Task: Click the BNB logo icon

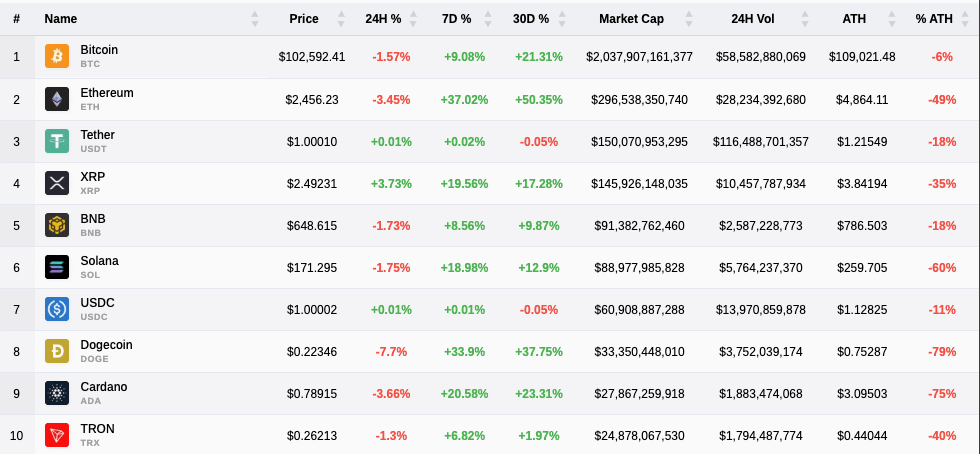Action: [57, 225]
